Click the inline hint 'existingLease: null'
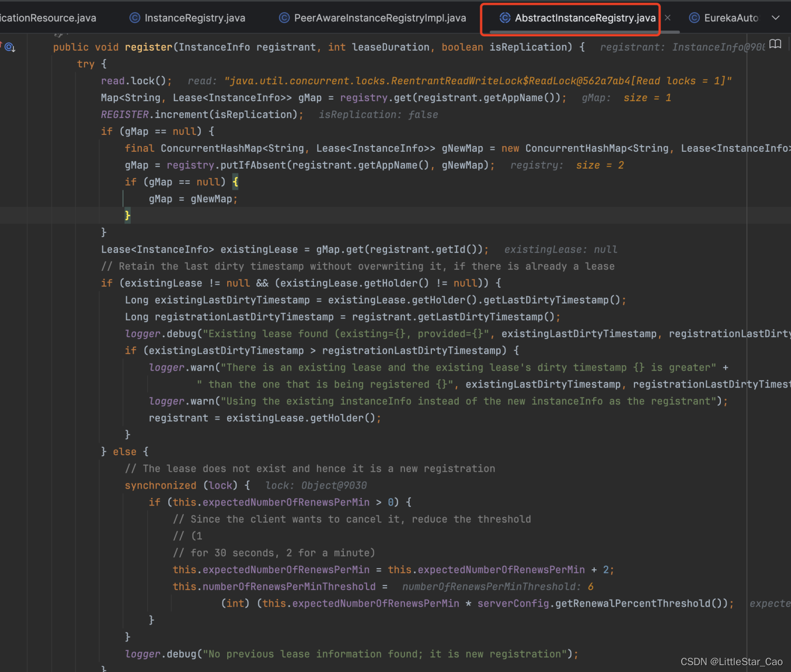 561,250
